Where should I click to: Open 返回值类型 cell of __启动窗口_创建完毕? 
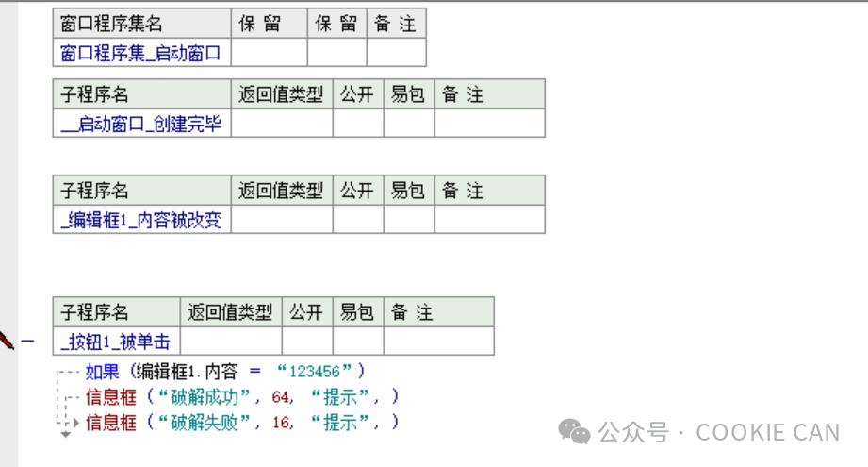point(282,124)
